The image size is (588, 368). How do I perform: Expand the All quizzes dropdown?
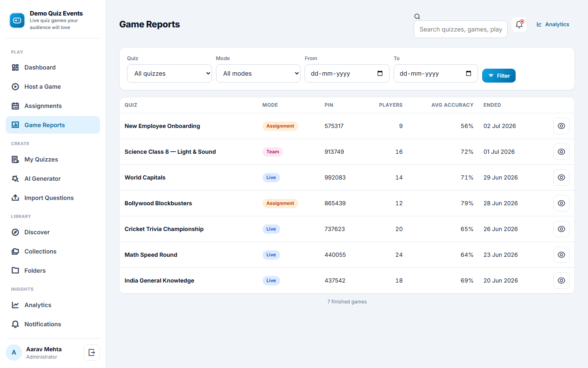point(169,74)
